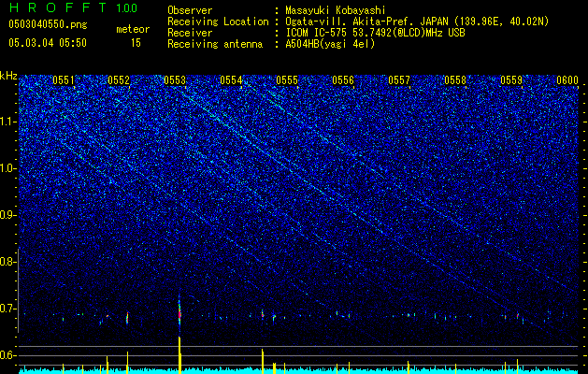This screenshot has width=588, height=374.
Task: Select the file name 0503040550.png
Action: (x=48, y=24)
